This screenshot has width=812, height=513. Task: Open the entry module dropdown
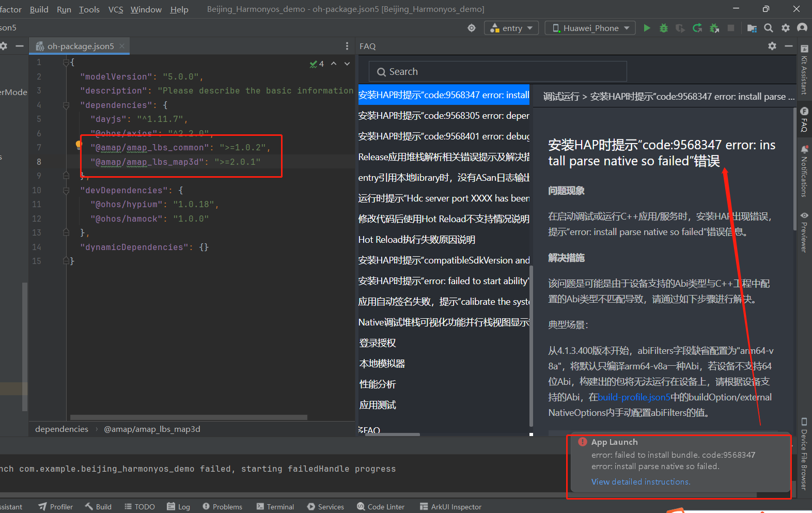pyautogui.click(x=511, y=28)
